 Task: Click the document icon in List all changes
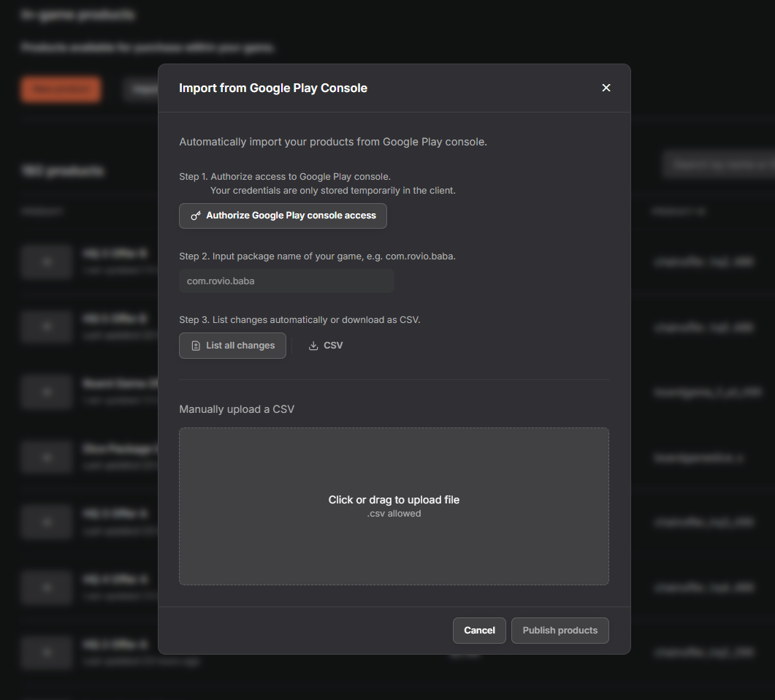tap(196, 346)
